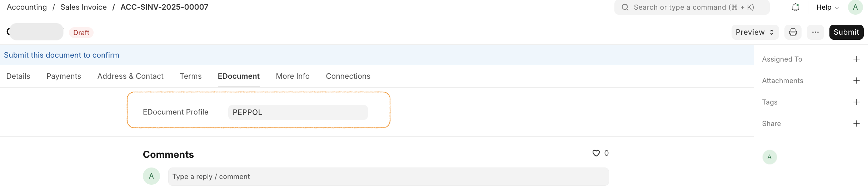Click the comment reply input box
The width and height of the screenshot is (868, 194).
(x=388, y=176)
